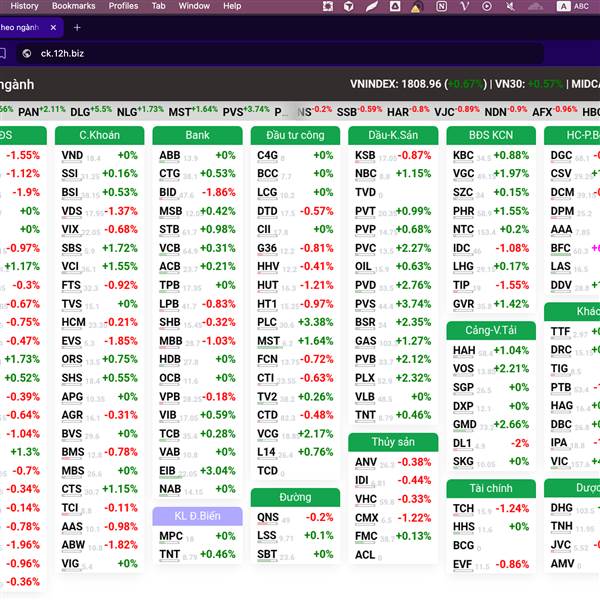Click the white square triangle icon in menu bar
600x600 pixels.
point(395,6)
